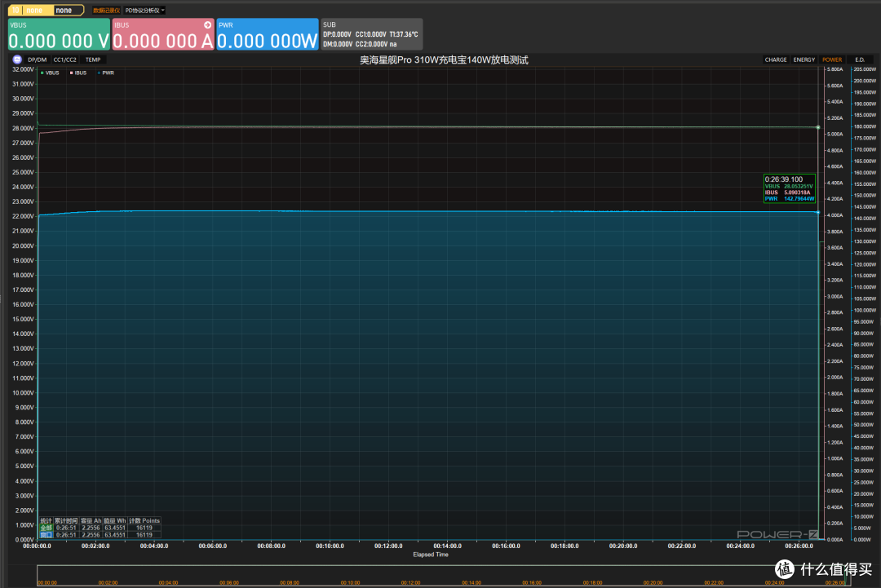
Task: Click the bottom overview timeline strip
Action: 444,576
